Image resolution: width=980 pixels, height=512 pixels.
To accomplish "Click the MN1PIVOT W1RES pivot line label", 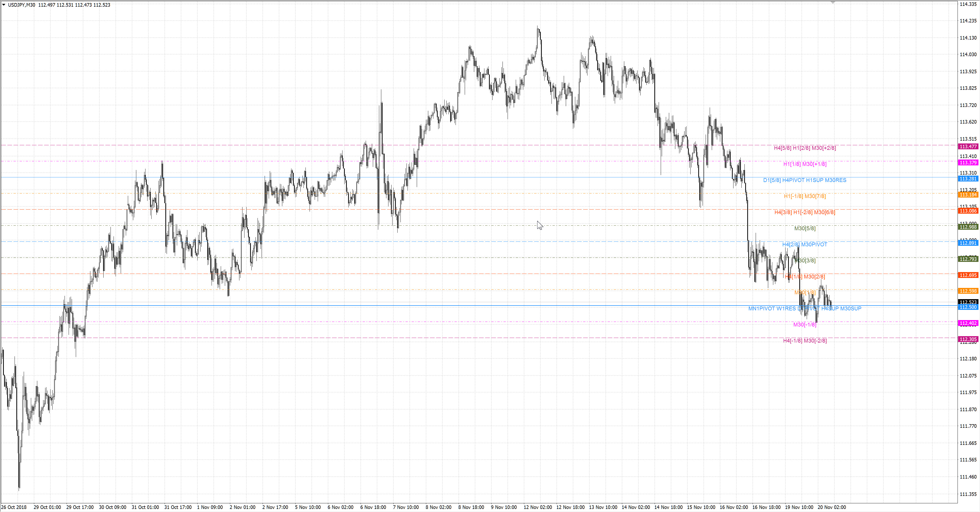I will click(x=772, y=309).
